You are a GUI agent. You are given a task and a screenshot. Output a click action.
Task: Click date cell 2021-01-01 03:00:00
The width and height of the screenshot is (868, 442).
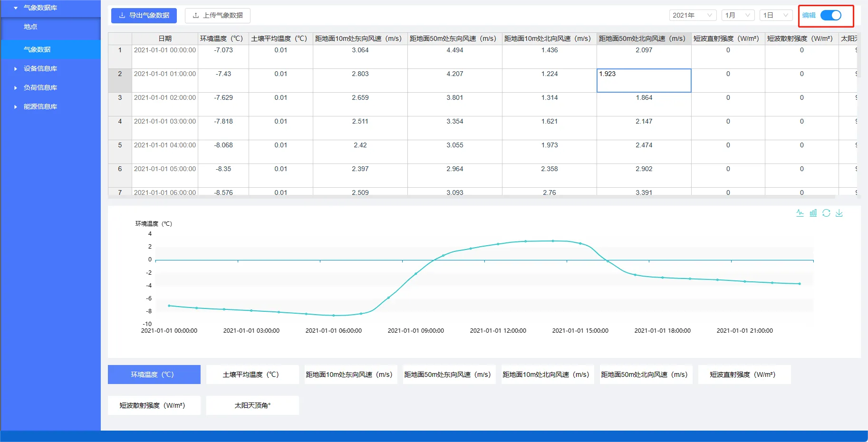(165, 128)
